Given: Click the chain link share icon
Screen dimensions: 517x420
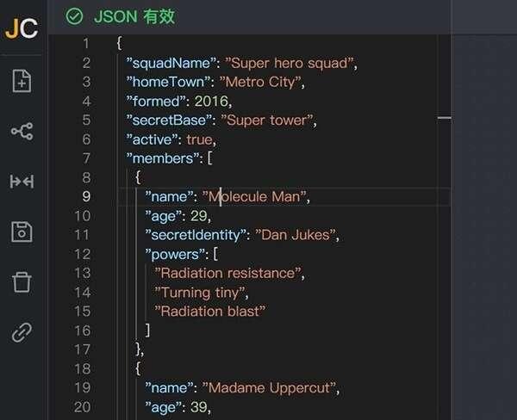Looking at the screenshot, I should tap(22, 332).
